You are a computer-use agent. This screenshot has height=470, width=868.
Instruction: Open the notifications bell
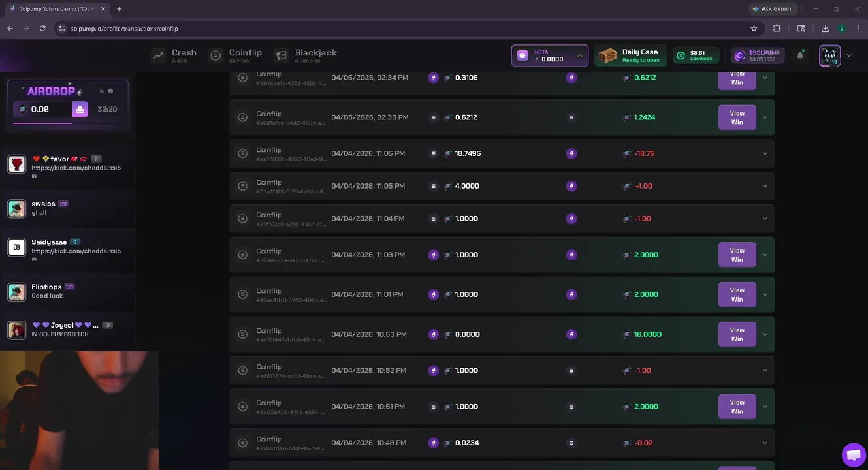click(x=800, y=55)
